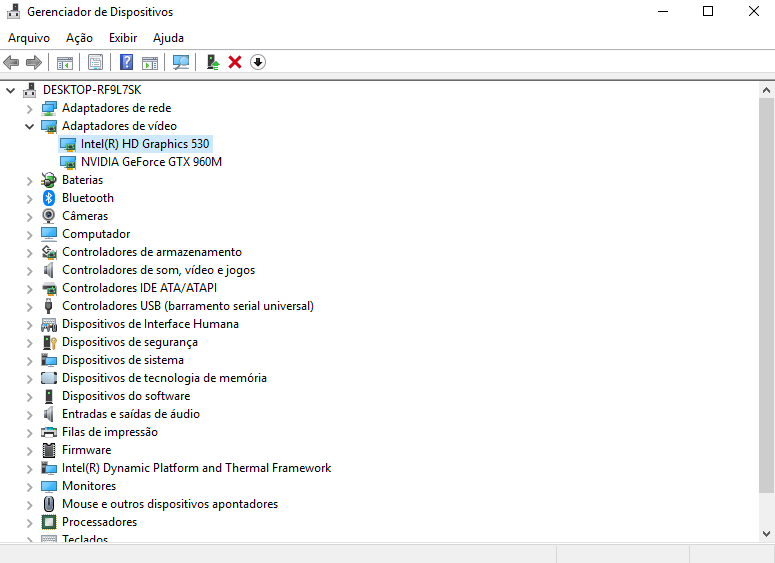
Task: Click the Forward arrow toolbar icon
Action: click(x=34, y=62)
